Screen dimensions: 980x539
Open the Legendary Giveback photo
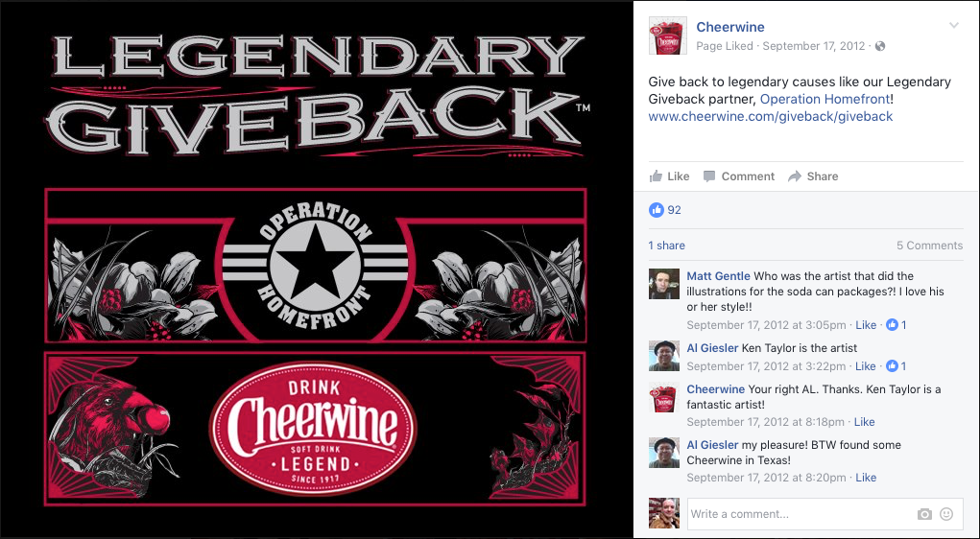(x=316, y=269)
